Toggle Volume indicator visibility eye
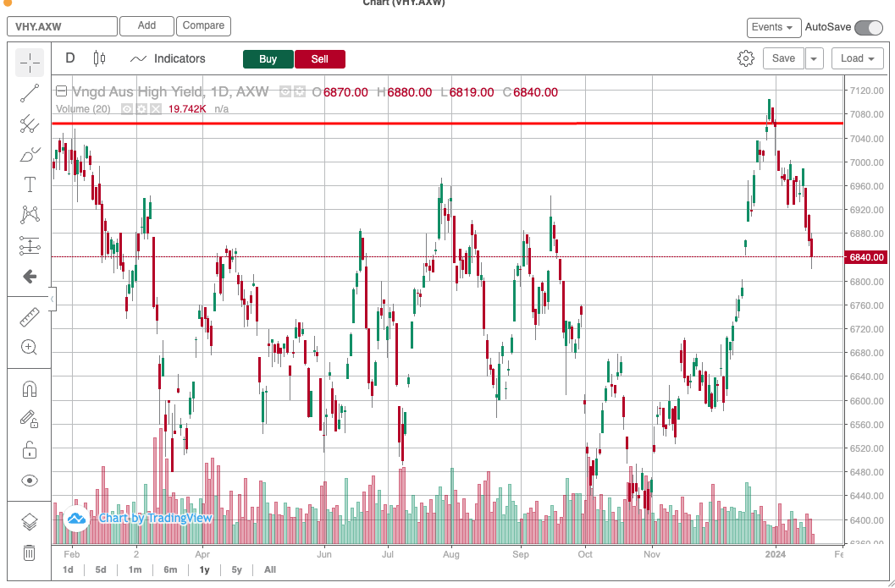This screenshot has height=588, width=895. tap(127, 108)
